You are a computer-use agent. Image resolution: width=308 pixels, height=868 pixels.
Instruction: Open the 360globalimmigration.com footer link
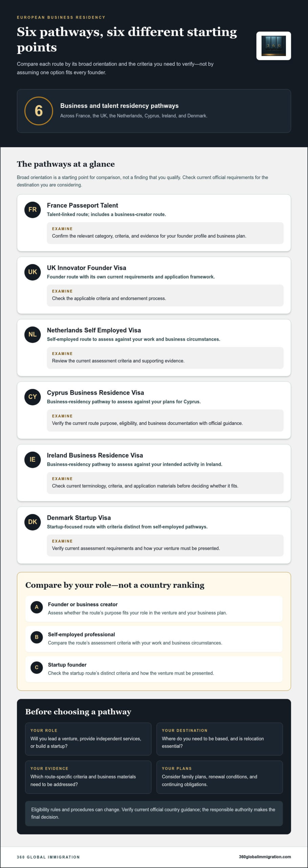(x=265, y=857)
